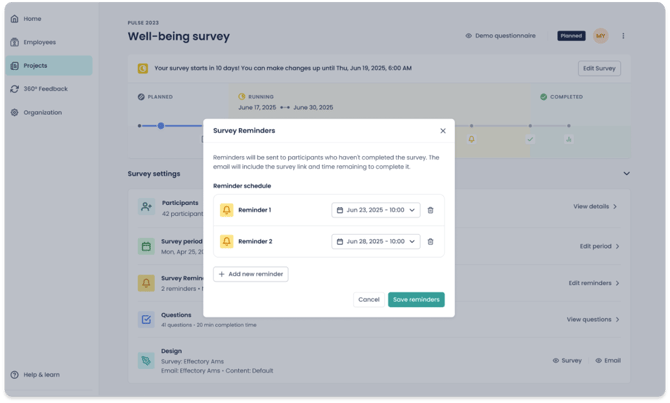670x403 pixels.
Task: Click the Participants icon in settings
Action: [146, 207]
